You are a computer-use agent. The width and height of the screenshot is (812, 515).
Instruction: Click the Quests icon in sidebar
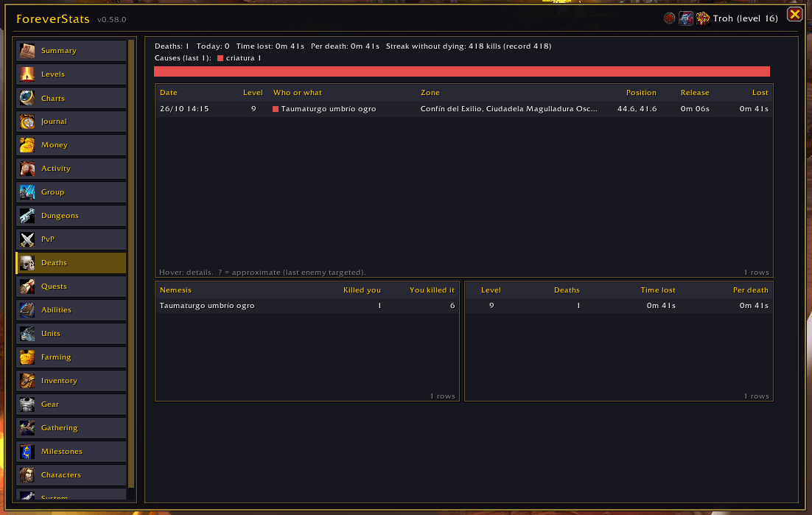(x=27, y=286)
